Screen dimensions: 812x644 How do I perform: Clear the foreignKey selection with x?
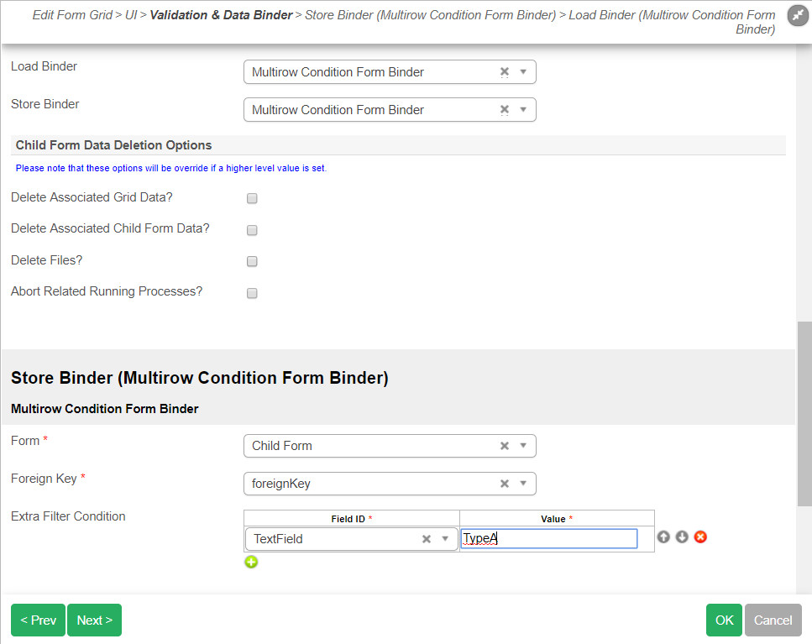(505, 484)
